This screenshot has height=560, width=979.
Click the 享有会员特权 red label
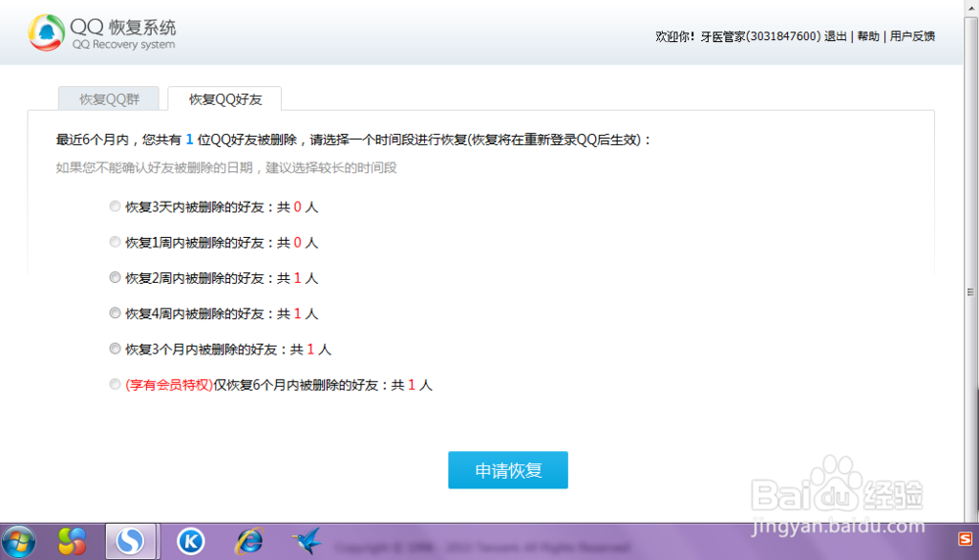click(169, 385)
